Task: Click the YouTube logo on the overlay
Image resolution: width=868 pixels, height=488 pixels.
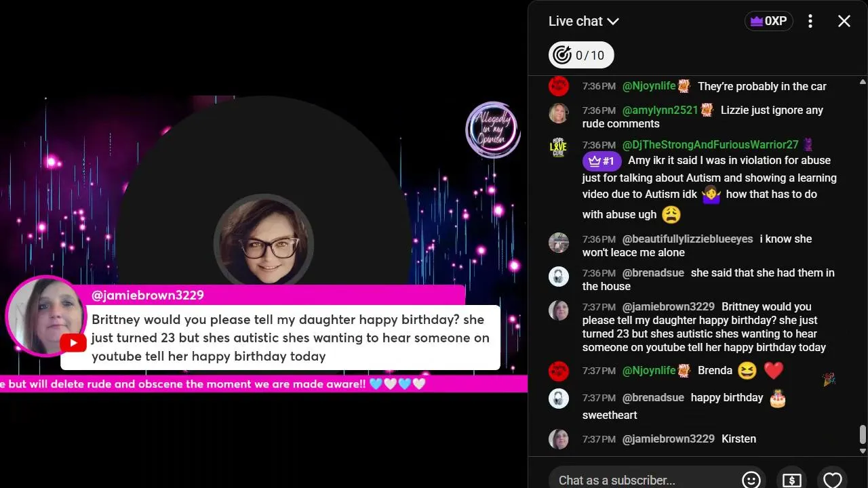Action: (73, 343)
